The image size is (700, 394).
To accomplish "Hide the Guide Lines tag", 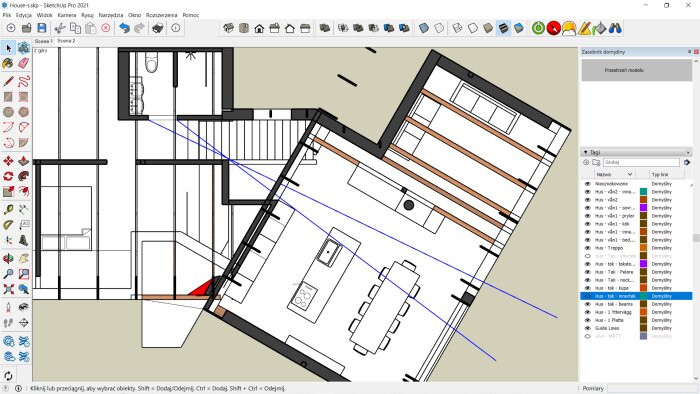I will click(588, 328).
